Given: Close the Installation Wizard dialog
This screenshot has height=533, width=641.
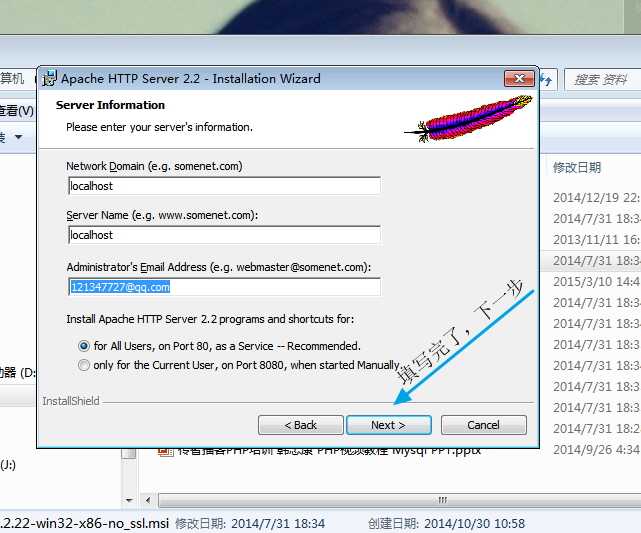Looking at the screenshot, I should point(519,78).
